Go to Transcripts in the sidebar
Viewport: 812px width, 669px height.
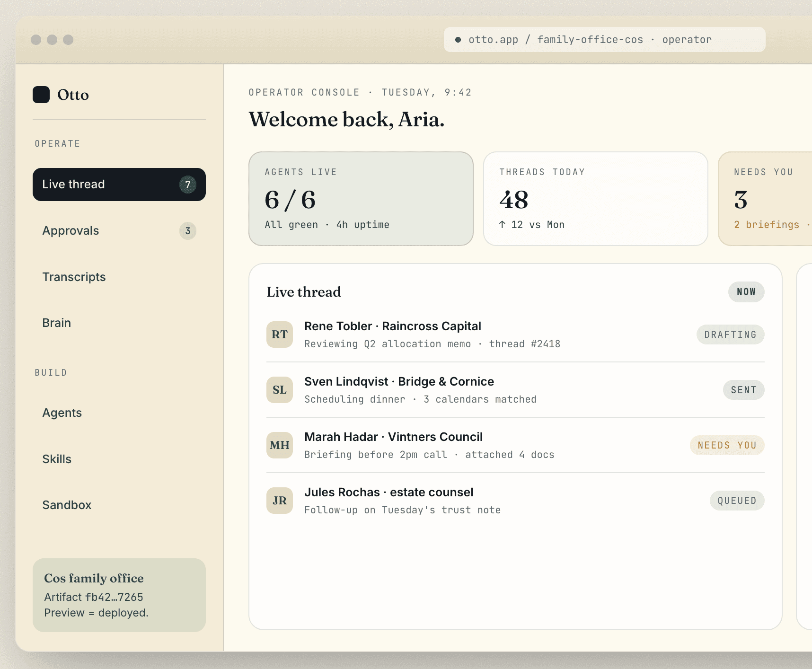point(119,277)
